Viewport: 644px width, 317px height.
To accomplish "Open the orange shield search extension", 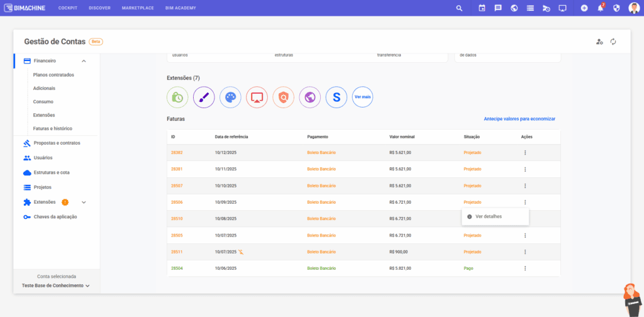I will click(284, 97).
